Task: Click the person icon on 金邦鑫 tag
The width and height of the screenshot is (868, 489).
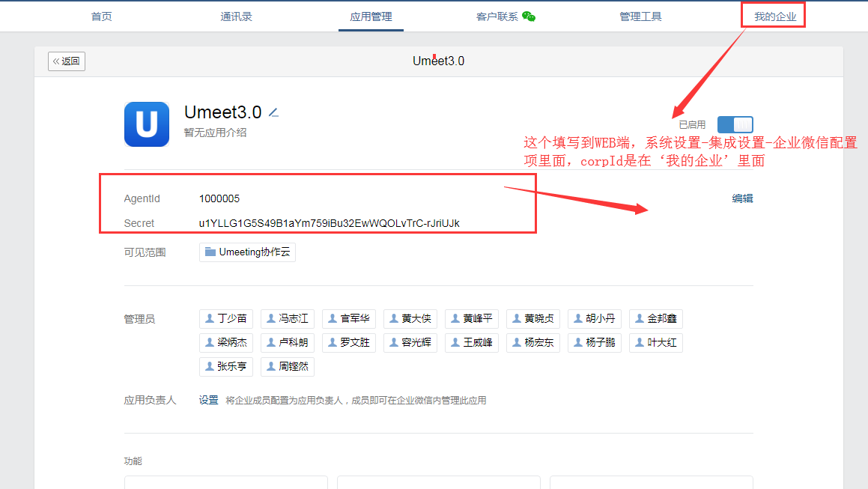Action: coord(639,318)
